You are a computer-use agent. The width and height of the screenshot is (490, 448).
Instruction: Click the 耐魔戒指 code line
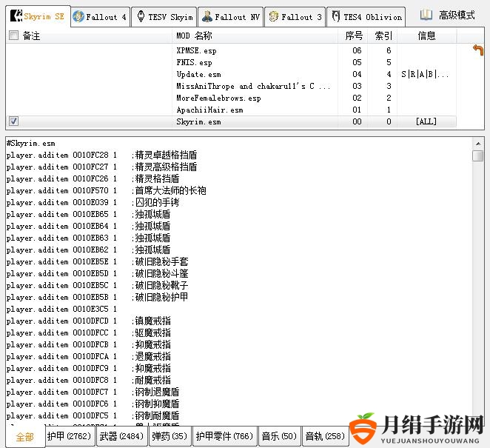(88, 381)
